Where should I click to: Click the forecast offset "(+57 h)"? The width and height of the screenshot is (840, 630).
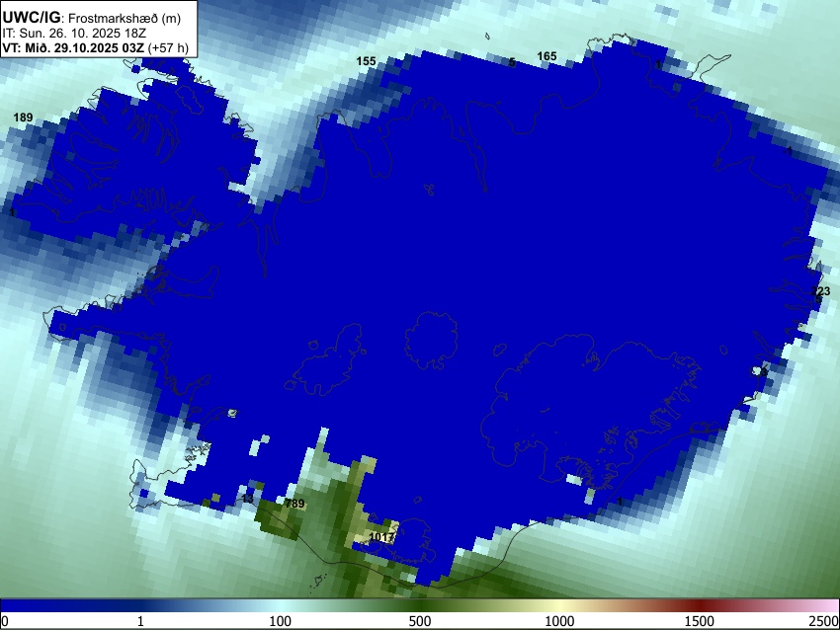(168, 47)
